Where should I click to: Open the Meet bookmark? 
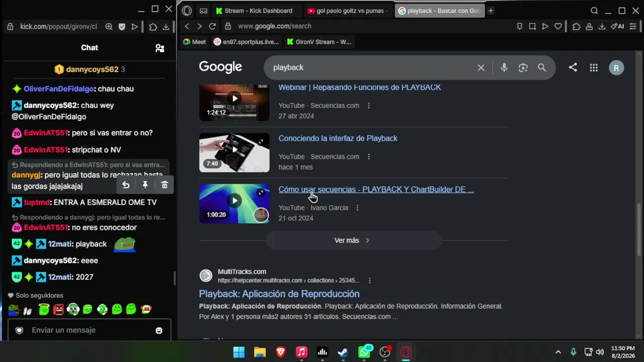[x=194, y=42]
